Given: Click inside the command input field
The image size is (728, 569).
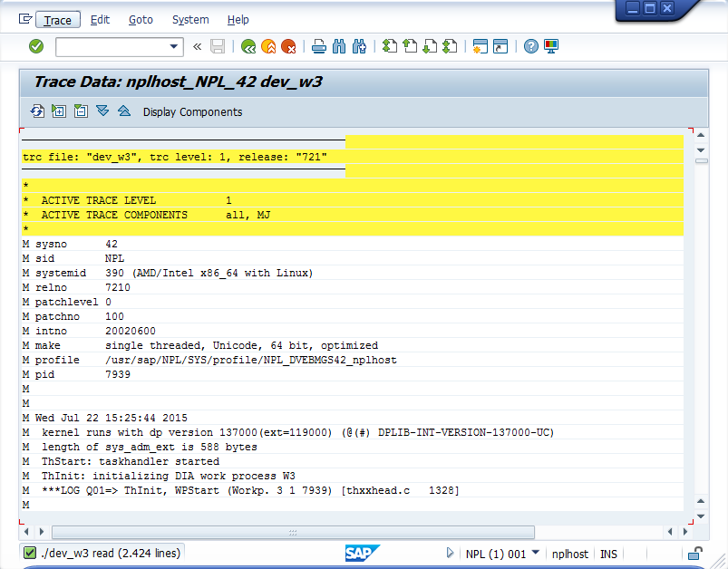Looking at the screenshot, I should coord(112,46).
